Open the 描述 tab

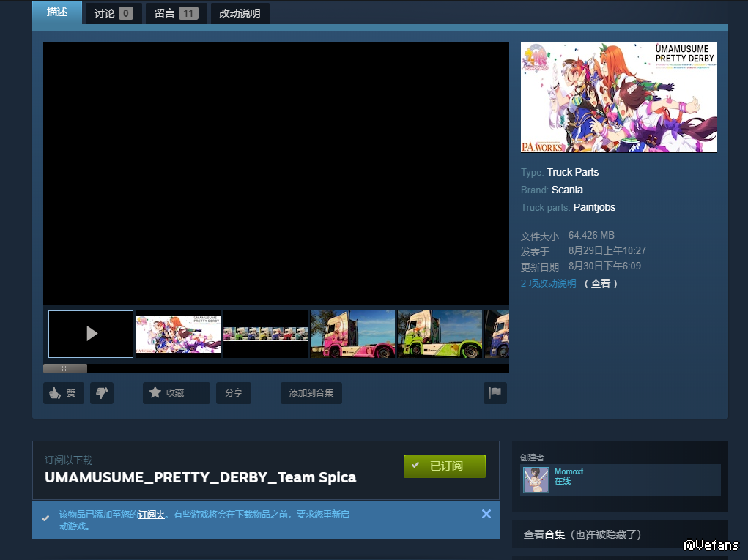pyautogui.click(x=57, y=12)
